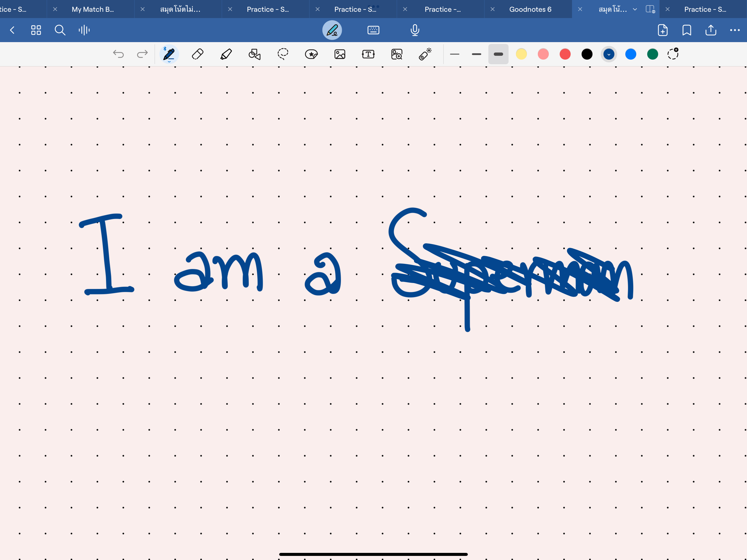Select the thinnest stroke width

pos(454,54)
